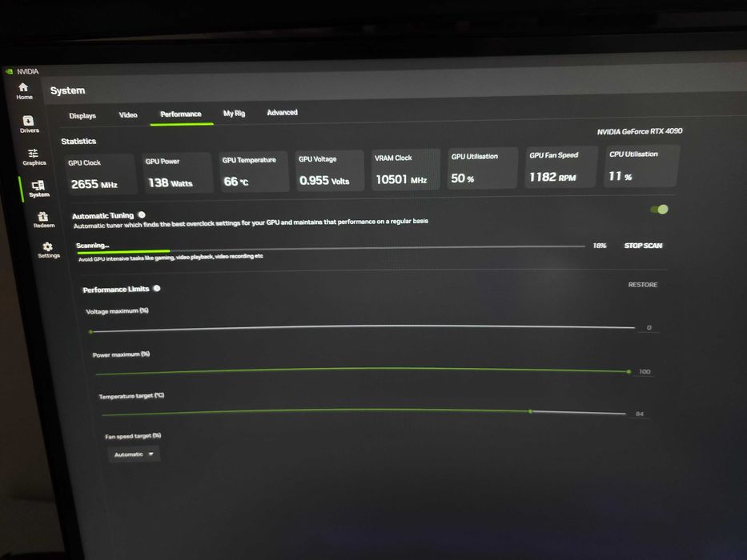Viewport: 747px width, 560px height.
Task: Click the Temperature target value 84
Action: pyautogui.click(x=640, y=414)
